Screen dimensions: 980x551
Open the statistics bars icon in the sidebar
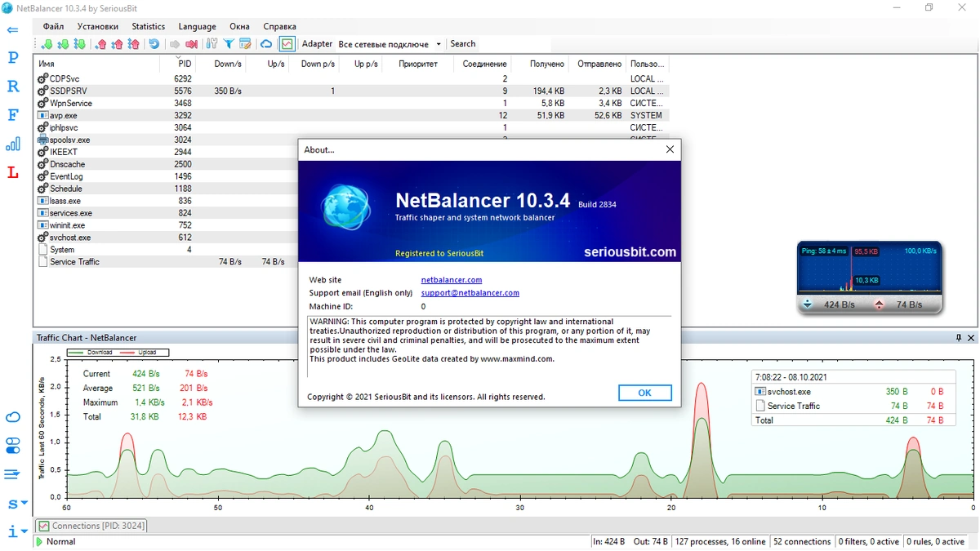(12, 144)
